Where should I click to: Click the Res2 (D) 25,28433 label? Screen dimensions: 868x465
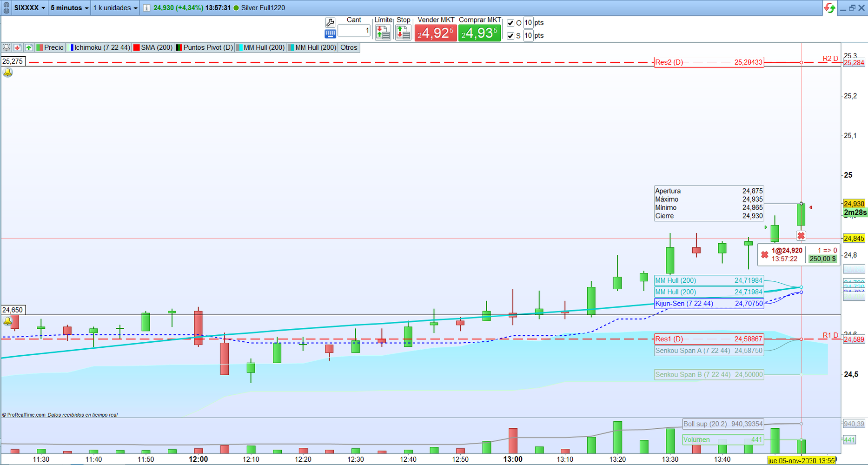coord(709,62)
